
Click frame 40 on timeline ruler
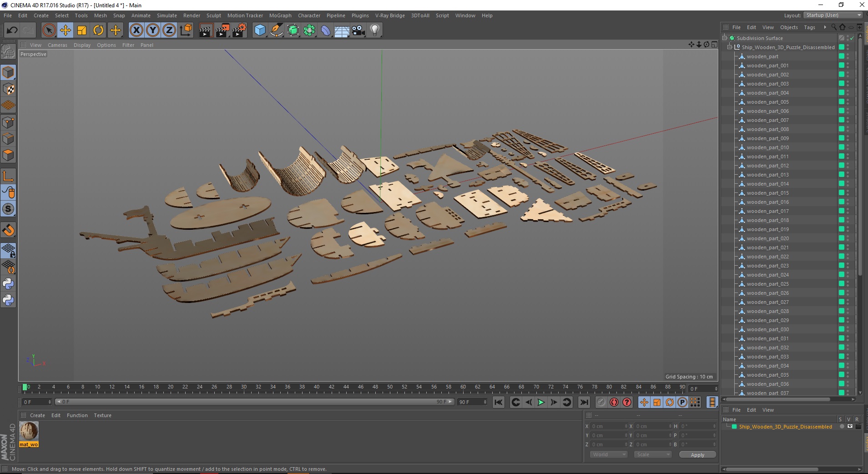coord(317,388)
